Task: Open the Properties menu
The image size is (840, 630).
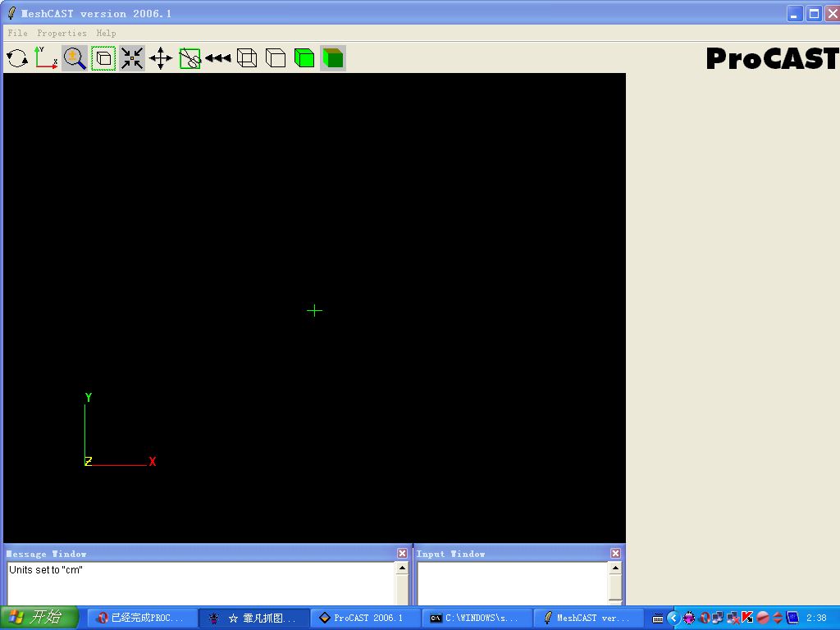Action: [62, 33]
